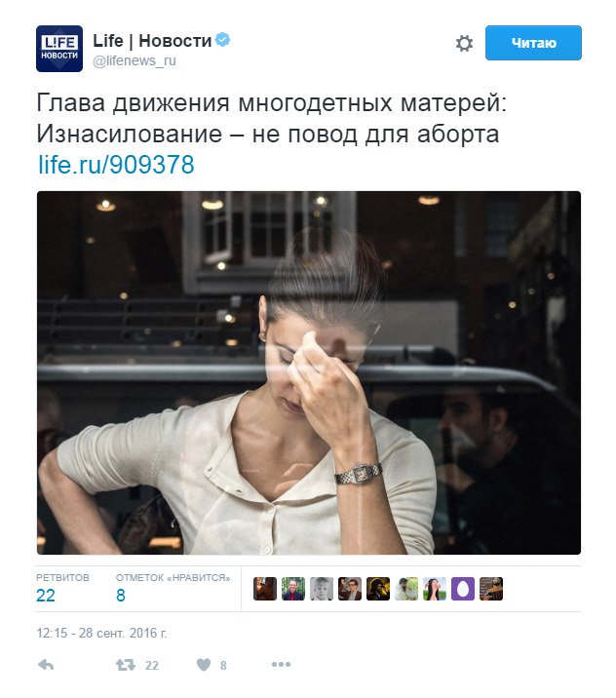This screenshot has height=698, width=616.
Task: Click the Life Новости profile logo
Action: tap(59, 49)
